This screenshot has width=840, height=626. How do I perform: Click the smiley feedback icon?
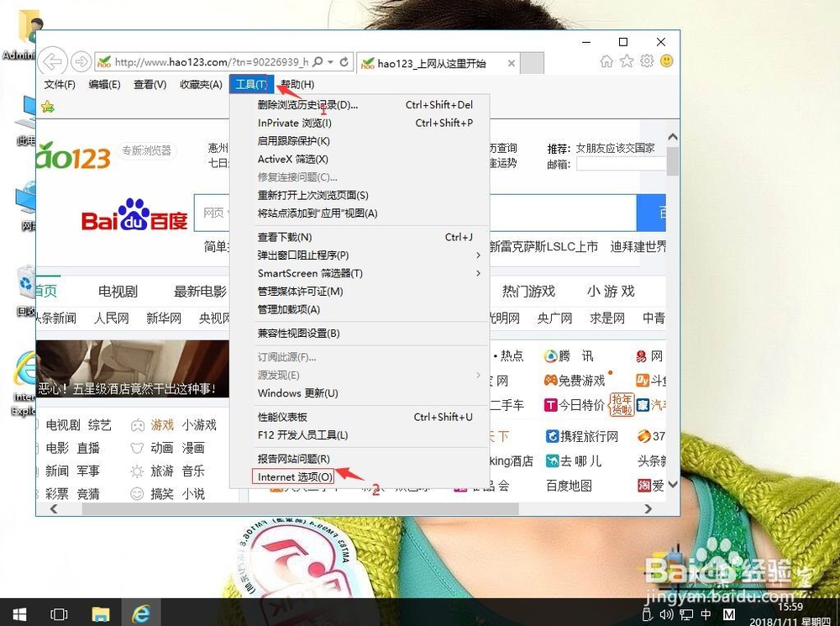click(x=667, y=61)
